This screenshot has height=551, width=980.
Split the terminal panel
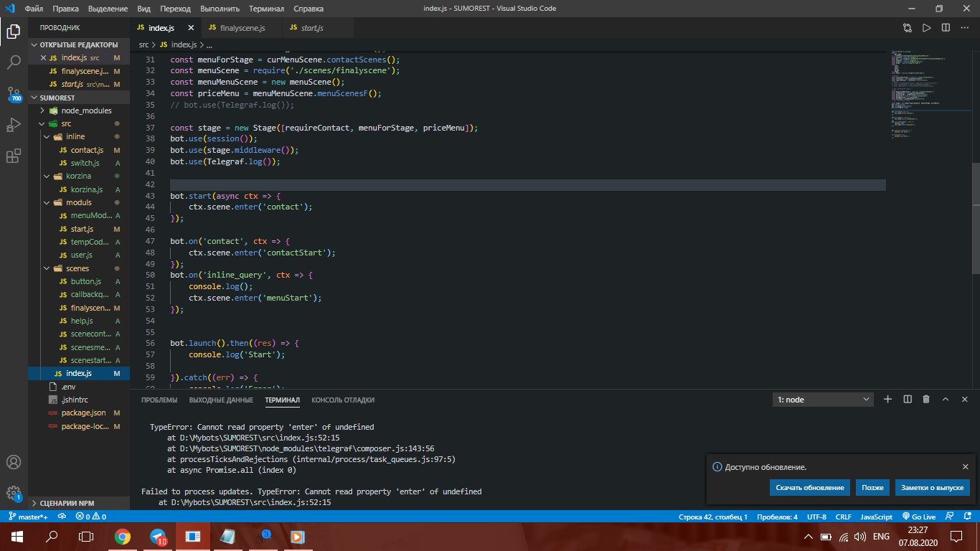907,400
